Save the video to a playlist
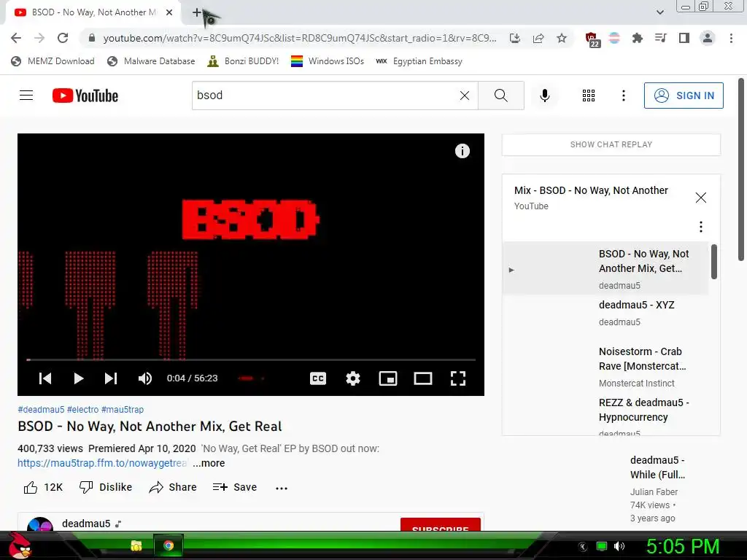The image size is (747, 560). point(235,487)
